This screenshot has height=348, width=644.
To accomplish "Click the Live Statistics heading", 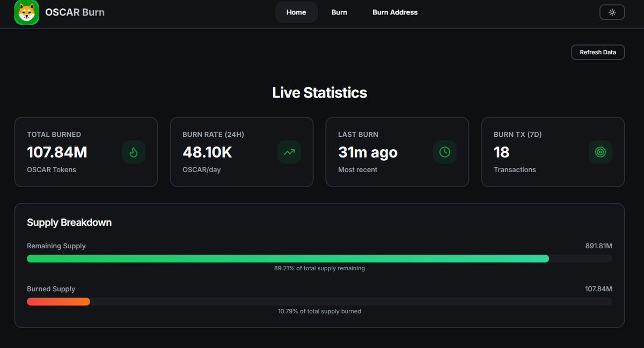I will [x=320, y=93].
